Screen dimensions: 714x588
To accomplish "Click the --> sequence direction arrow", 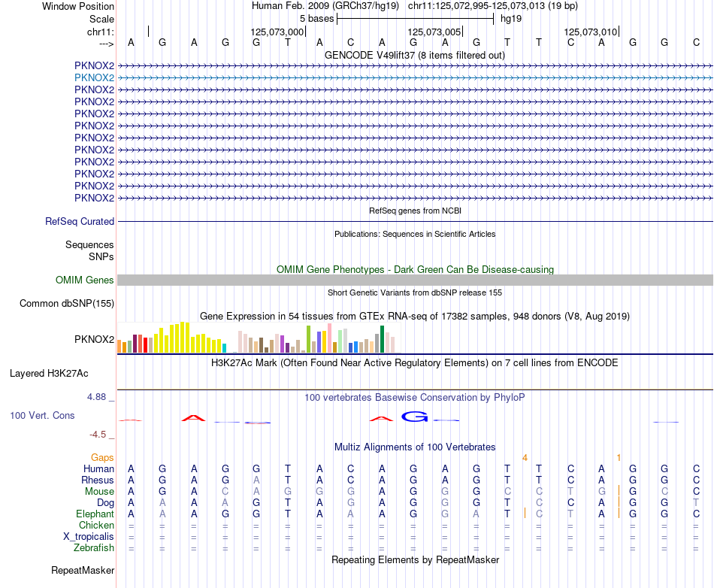I will [x=106, y=44].
